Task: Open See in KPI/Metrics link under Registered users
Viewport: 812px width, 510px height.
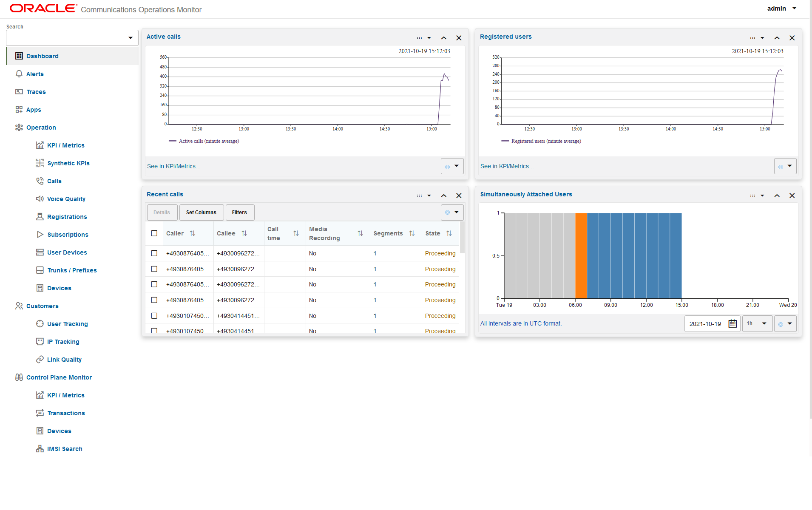Action: pyautogui.click(x=507, y=166)
